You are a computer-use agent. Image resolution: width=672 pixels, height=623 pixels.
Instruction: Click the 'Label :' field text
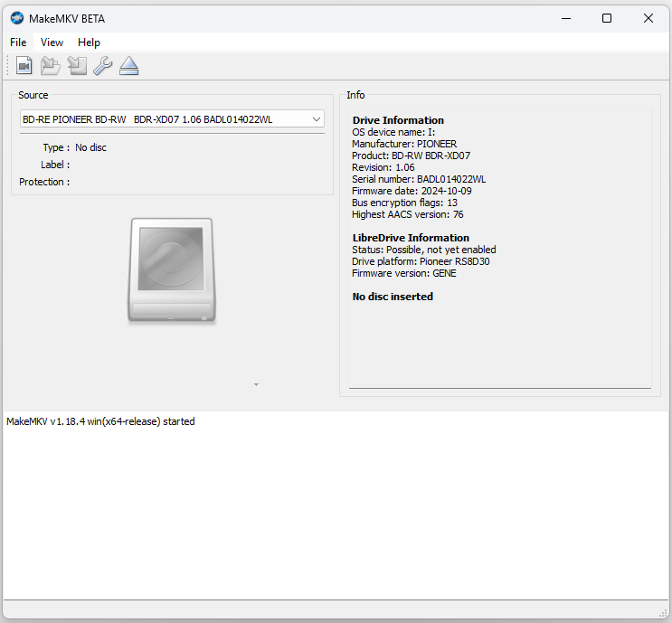click(55, 165)
